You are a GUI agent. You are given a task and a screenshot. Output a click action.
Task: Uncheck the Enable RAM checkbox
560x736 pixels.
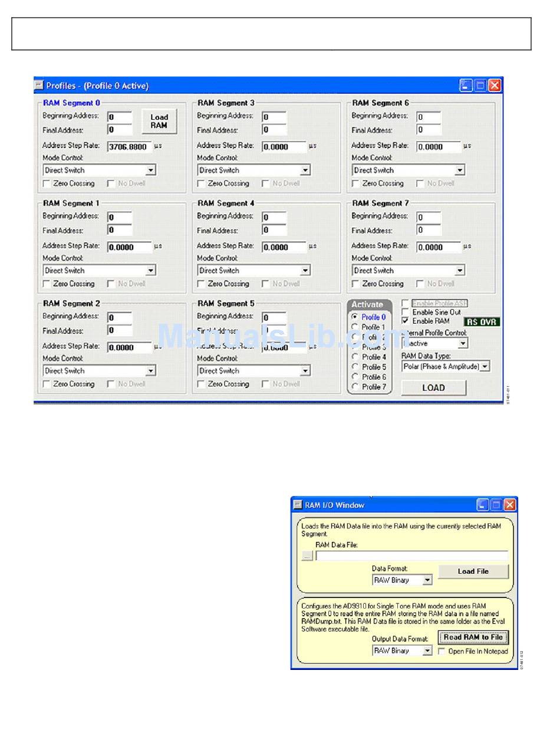click(x=405, y=321)
